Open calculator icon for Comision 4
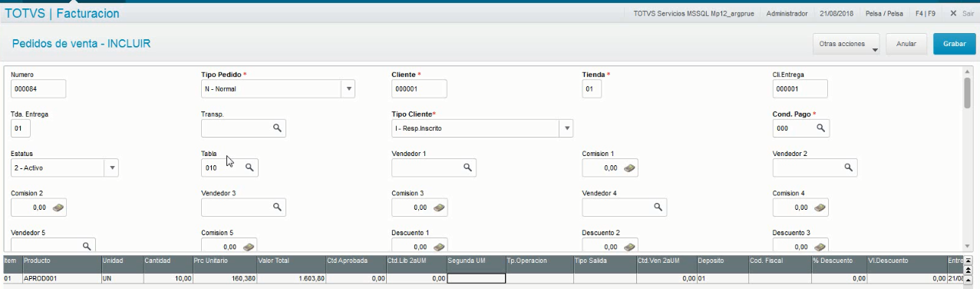This screenshot has height=289, width=980. pyautogui.click(x=820, y=207)
